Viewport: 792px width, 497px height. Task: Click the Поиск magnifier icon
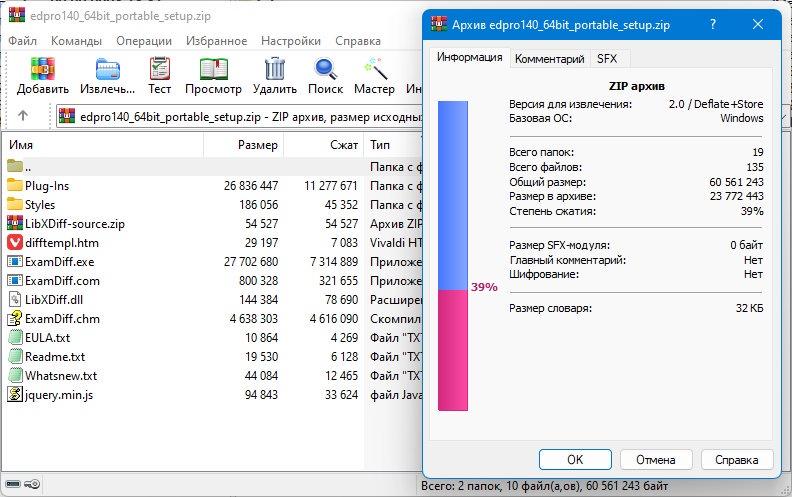[326, 69]
